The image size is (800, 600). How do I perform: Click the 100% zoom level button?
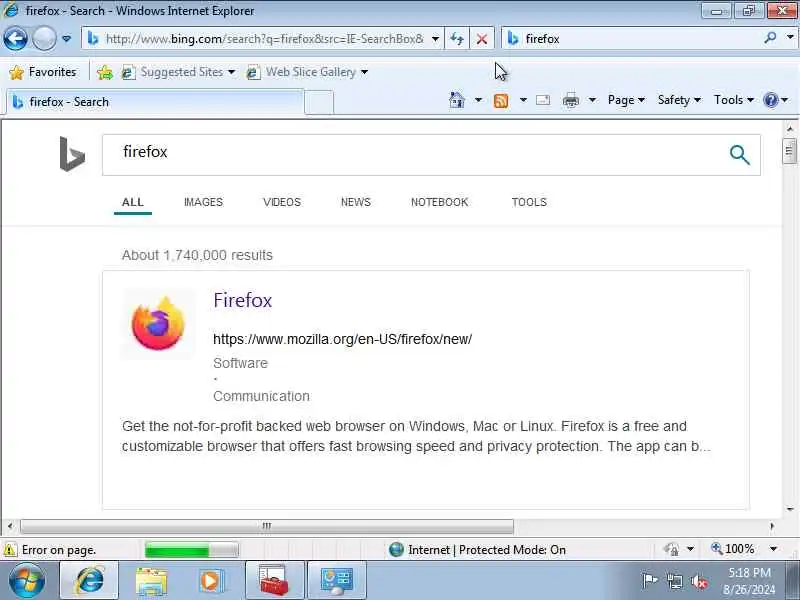[733, 549]
